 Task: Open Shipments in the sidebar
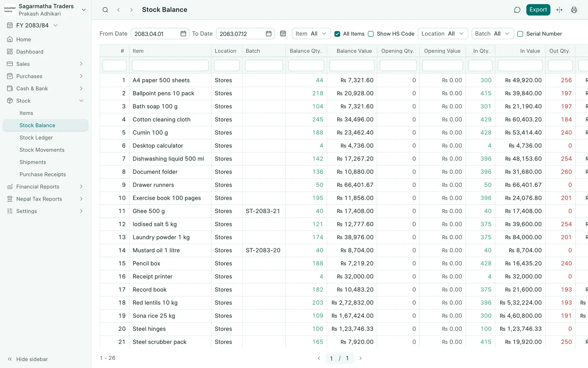pyautogui.click(x=33, y=162)
